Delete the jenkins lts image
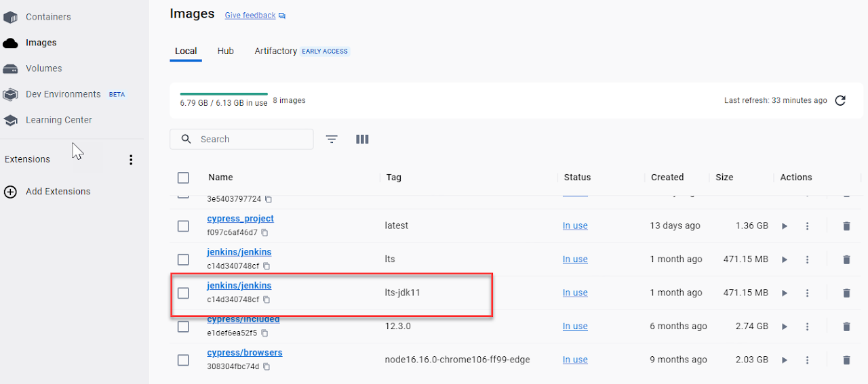This screenshot has height=384, width=868. (846, 259)
